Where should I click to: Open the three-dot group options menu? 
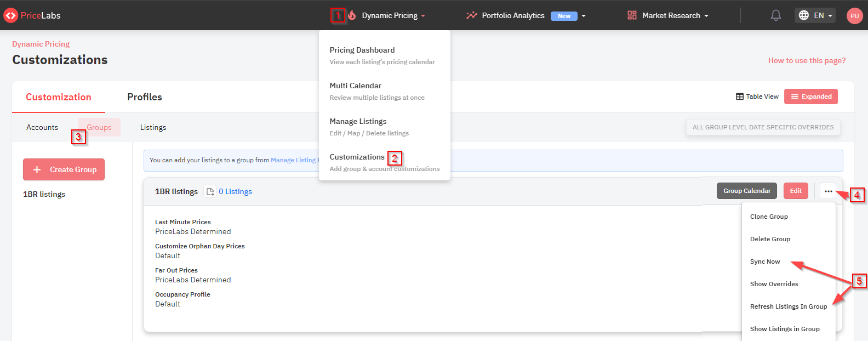(x=828, y=191)
